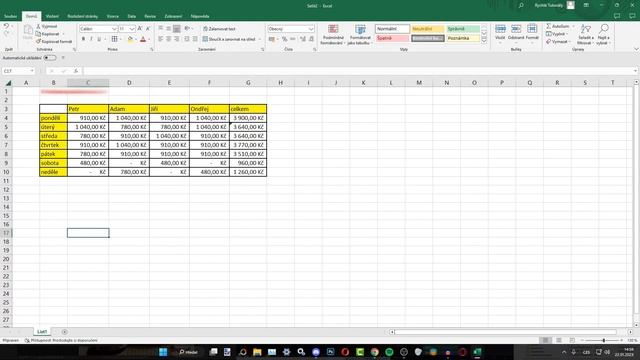Align text to the left

(160, 39)
